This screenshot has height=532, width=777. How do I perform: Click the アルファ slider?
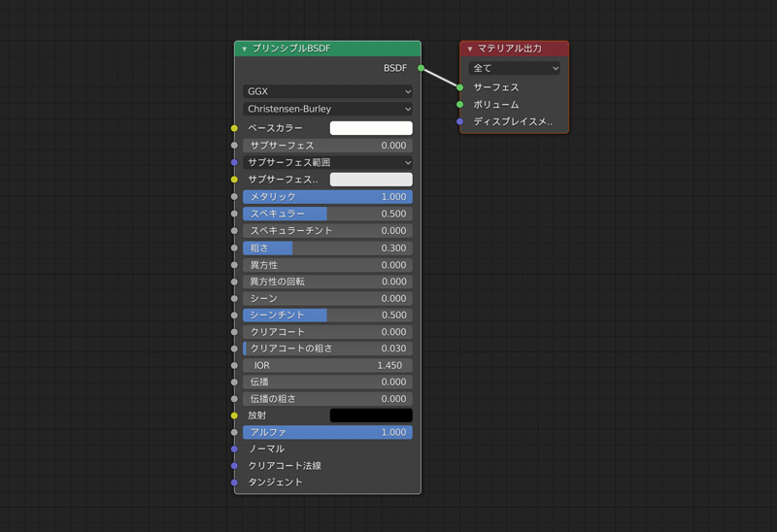tap(327, 433)
